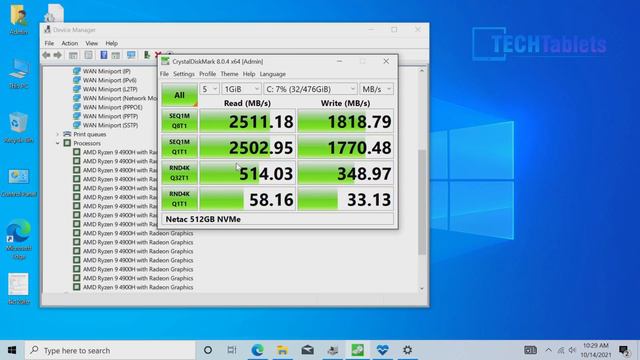The height and width of the screenshot is (360, 640).
Task: Click the network icon in system tray
Action: pos(561,350)
